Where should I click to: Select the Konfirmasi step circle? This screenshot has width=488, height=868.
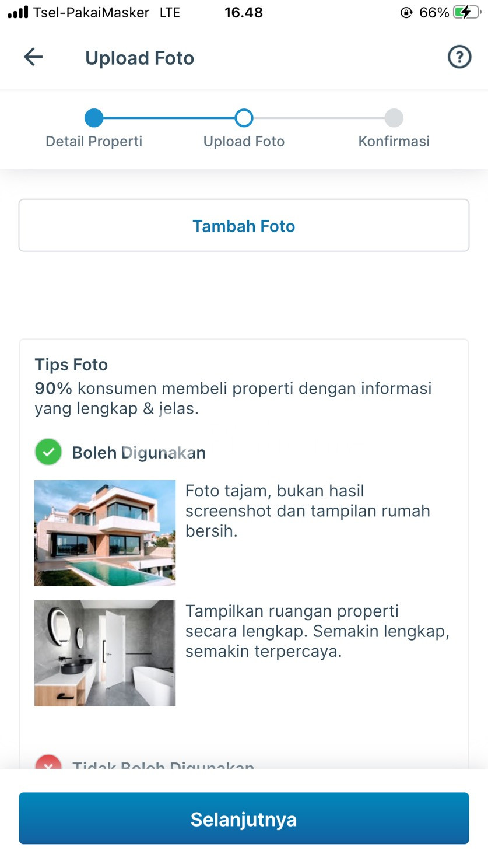tap(394, 118)
